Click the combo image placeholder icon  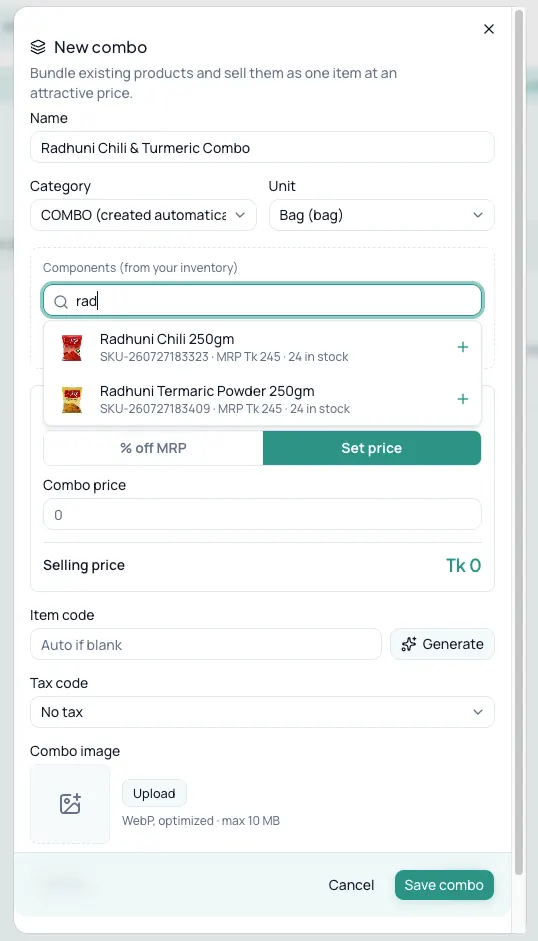click(x=70, y=804)
